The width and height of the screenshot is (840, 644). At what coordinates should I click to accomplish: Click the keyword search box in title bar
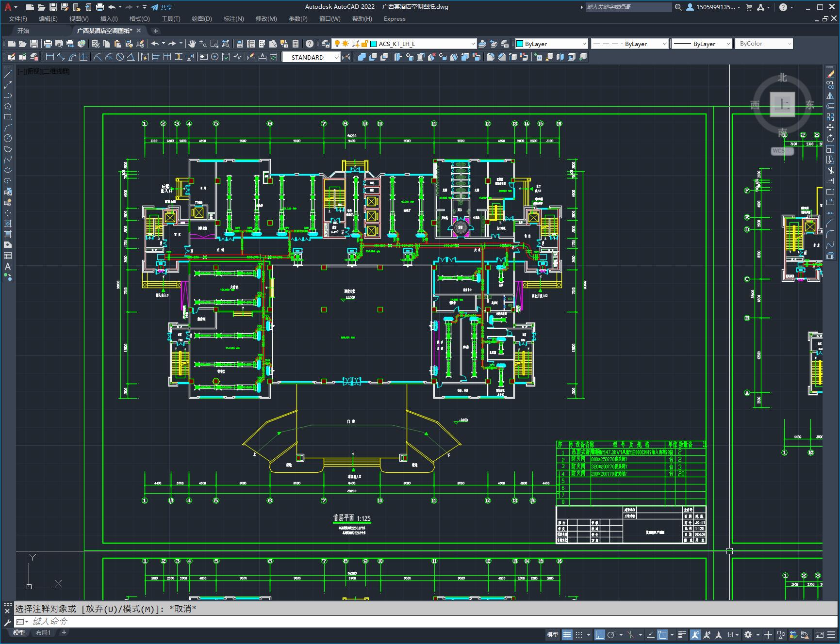[628, 7]
